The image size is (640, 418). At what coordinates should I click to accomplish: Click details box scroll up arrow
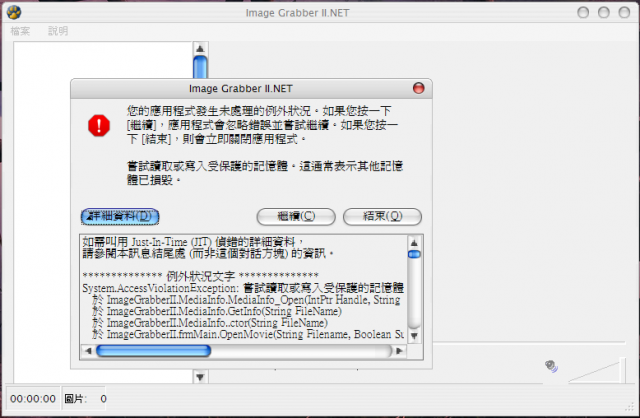click(414, 243)
